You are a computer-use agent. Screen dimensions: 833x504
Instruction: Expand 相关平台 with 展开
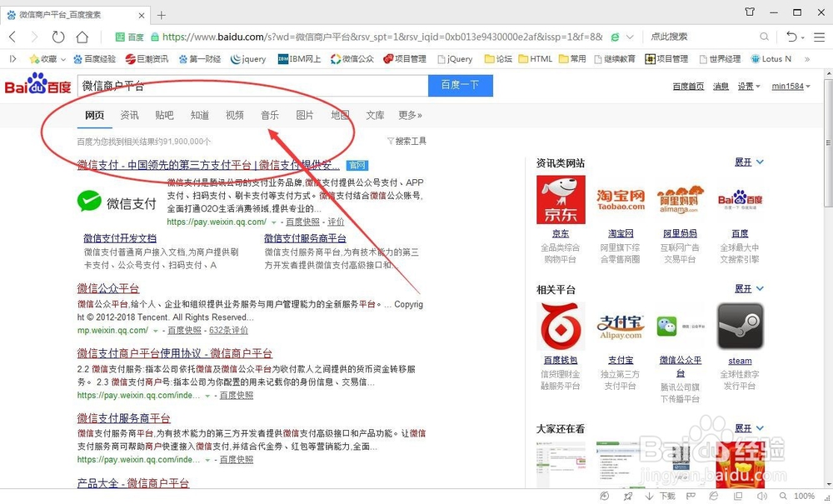point(749,288)
